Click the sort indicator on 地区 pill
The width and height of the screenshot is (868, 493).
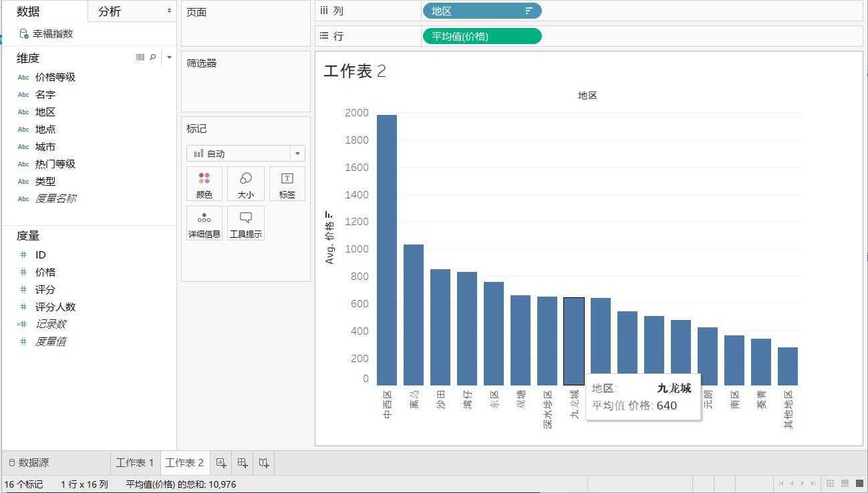tap(529, 11)
